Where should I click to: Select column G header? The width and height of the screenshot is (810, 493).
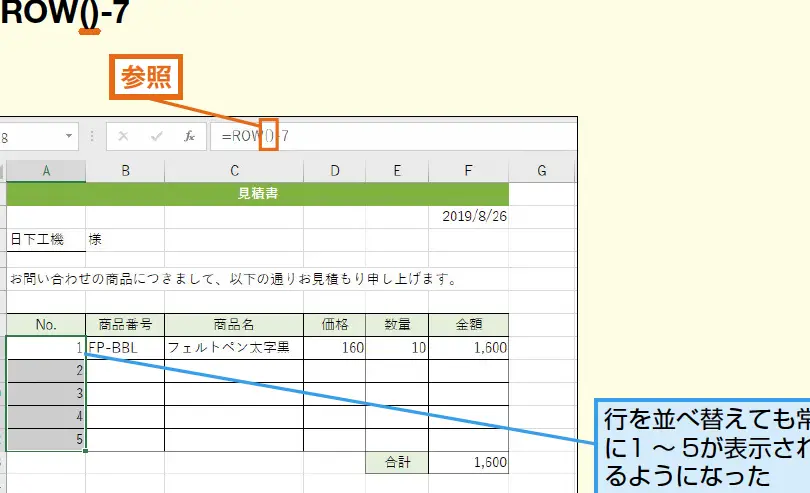[x=542, y=171]
